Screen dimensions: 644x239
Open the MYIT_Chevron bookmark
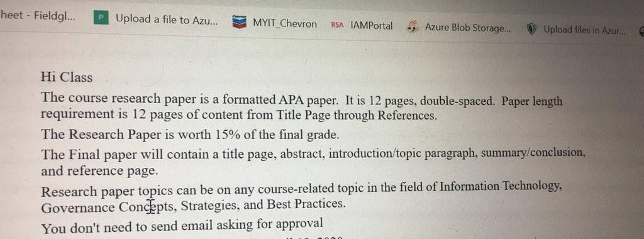click(x=285, y=24)
